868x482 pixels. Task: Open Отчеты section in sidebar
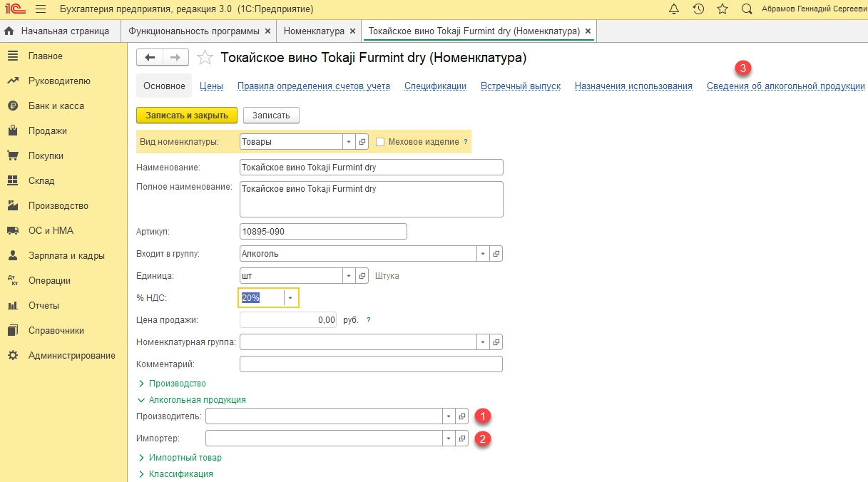[44, 306]
